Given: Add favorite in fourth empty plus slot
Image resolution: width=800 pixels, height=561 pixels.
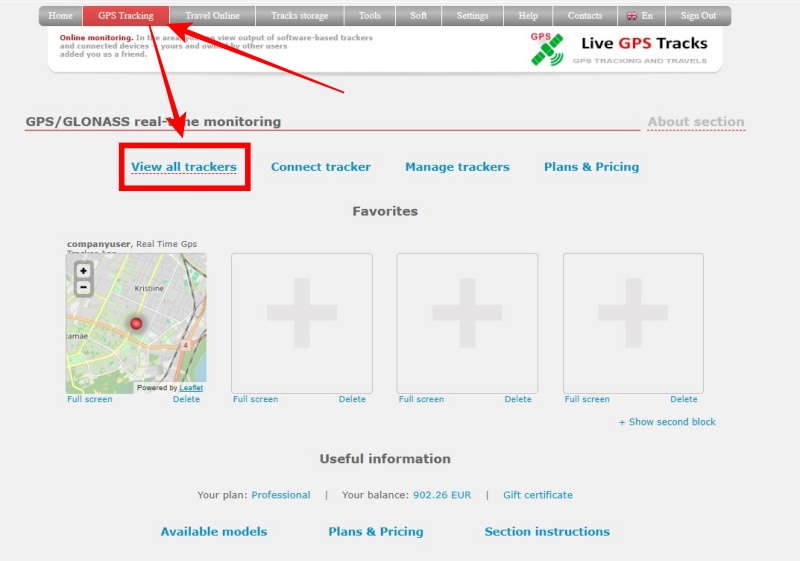Looking at the screenshot, I should (633, 323).
